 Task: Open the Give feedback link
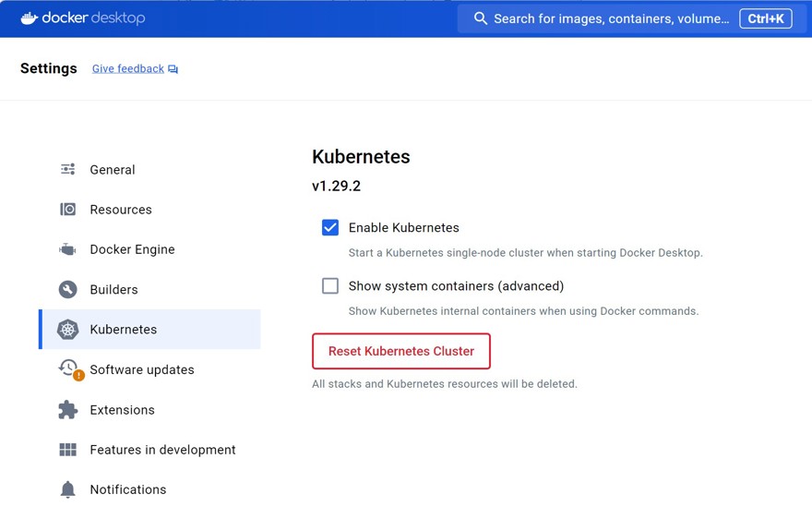(128, 69)
